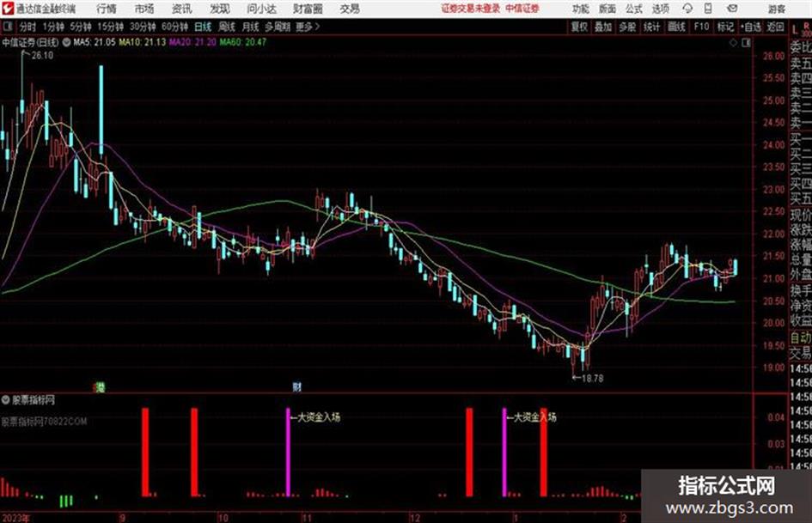Click the 自选 add to watchlist button
Screen dimensions: 812x523
(750, 27)
